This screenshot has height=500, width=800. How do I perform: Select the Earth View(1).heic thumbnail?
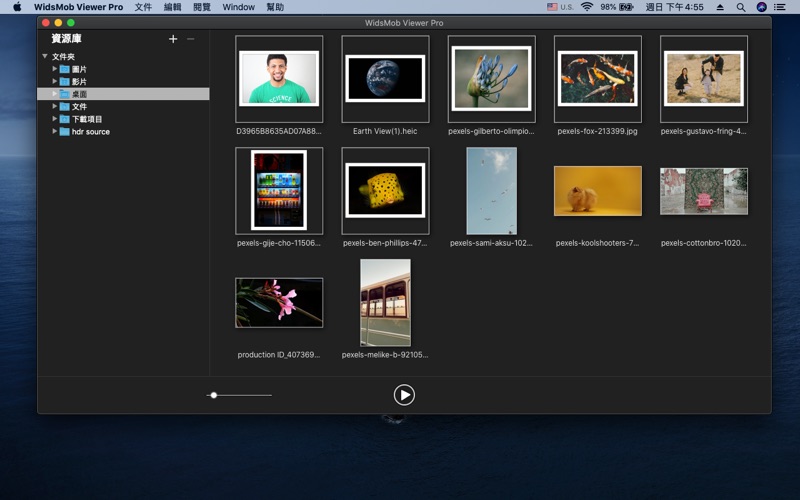(x=385, y=79)
